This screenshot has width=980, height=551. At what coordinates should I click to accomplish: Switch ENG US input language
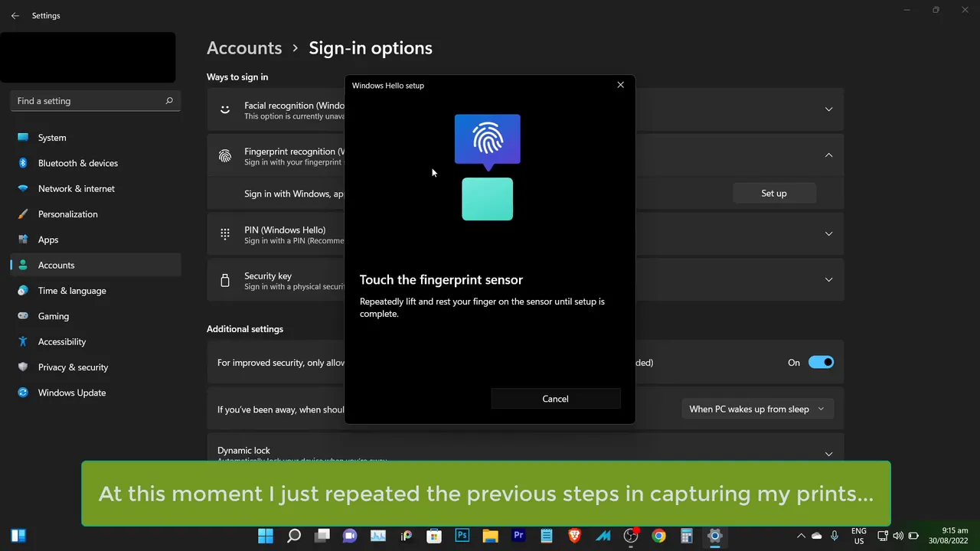coord(859,536)
